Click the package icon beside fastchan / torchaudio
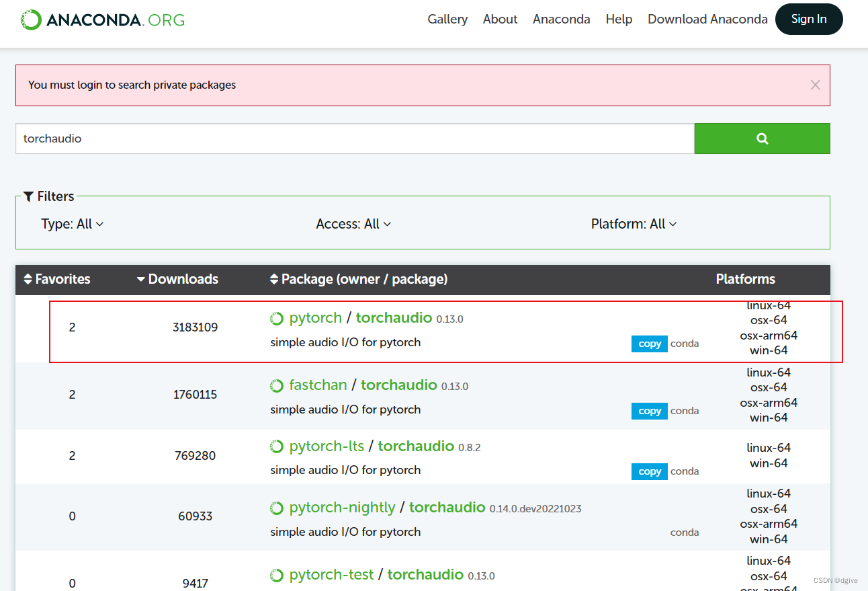 [x=277, y=385]
